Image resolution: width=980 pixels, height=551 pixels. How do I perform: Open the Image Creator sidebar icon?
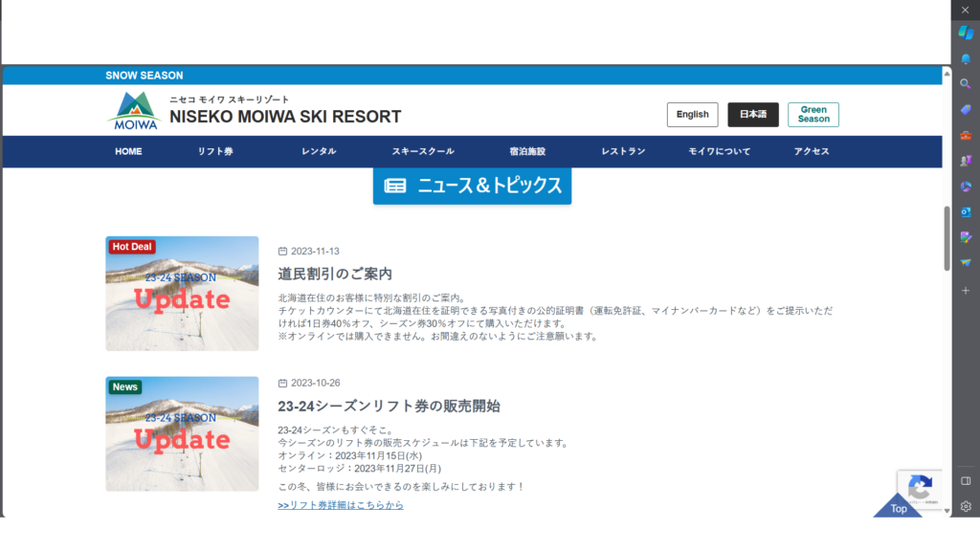pyautogui.click(x=966, y=237)
